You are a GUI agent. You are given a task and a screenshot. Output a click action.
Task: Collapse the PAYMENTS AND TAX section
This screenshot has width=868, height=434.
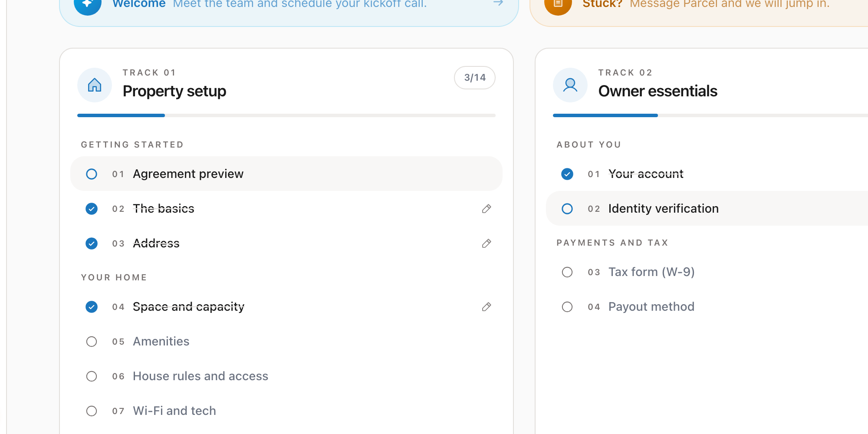pyautogui.click(x=613, y=243)
